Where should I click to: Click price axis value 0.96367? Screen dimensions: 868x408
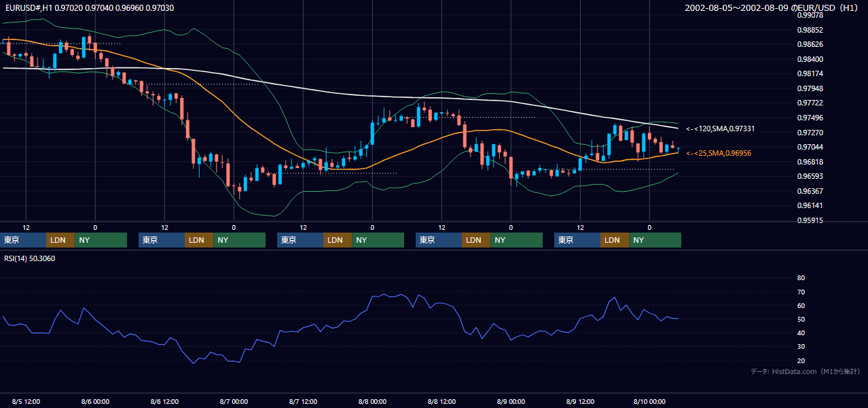click(x=810, y=191)
